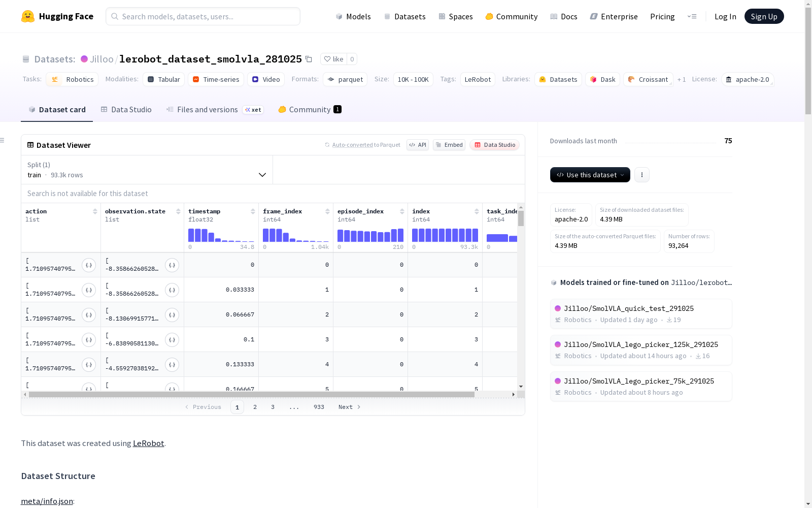The image size is (812, 508).
Task: Click the timestamp histogram range bars
Action: (x=221, y=235)
